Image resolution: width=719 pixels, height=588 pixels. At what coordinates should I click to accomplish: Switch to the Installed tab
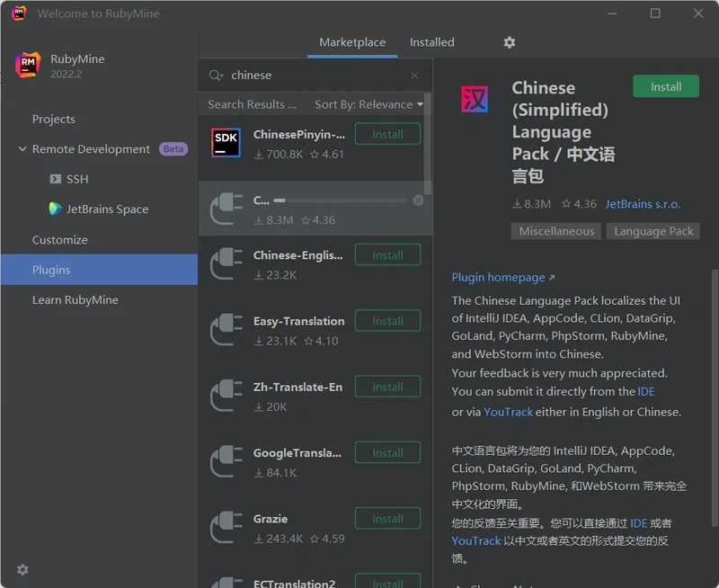coord(431,42)
